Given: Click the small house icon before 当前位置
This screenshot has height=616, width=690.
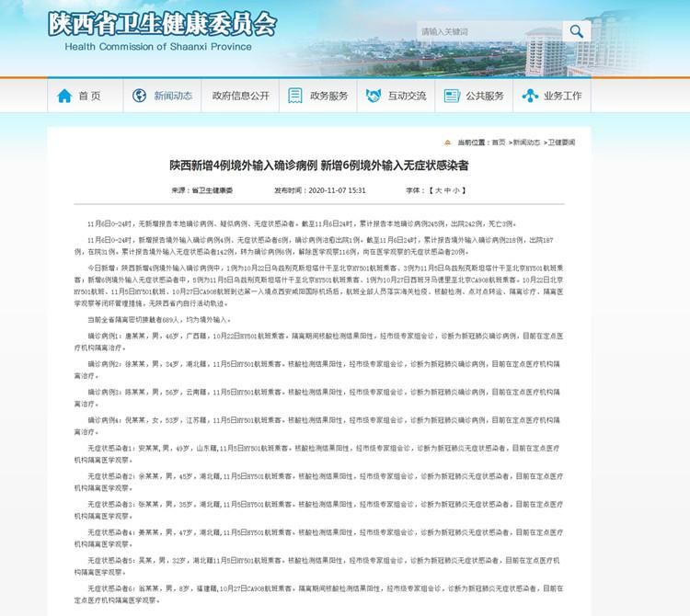Looking at the screenshot, I should coord(447,143).
